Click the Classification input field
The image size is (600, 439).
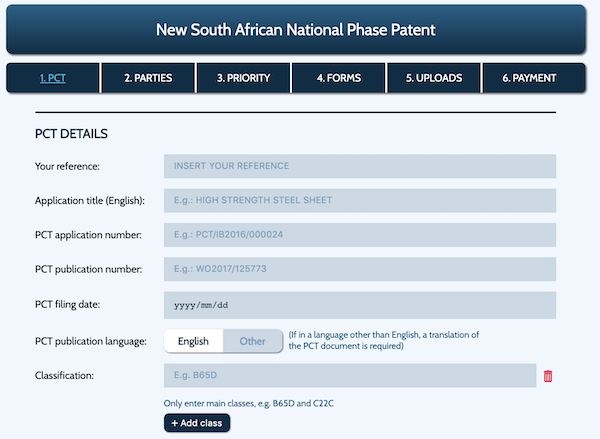coord(350,375)
